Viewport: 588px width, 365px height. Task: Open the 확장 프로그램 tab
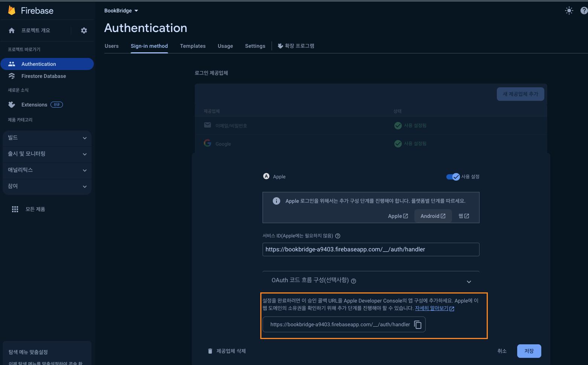(x=296, y=46)
